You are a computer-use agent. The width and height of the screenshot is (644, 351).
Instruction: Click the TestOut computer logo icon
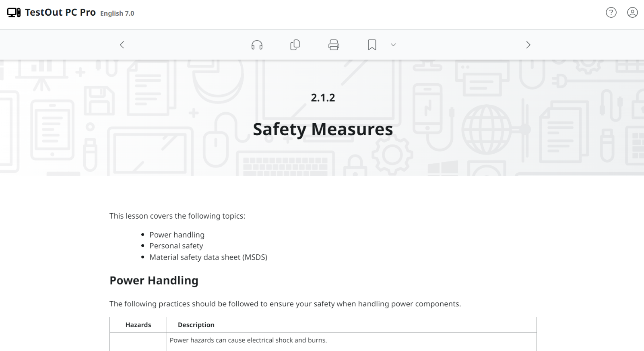coord(14,13)
